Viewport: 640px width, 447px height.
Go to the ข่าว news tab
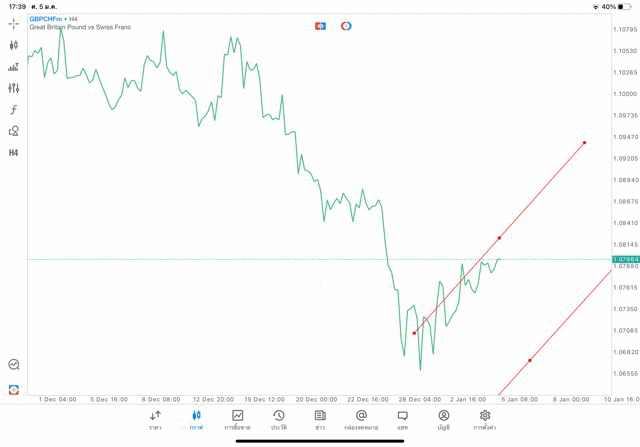(x=320, y=419)
